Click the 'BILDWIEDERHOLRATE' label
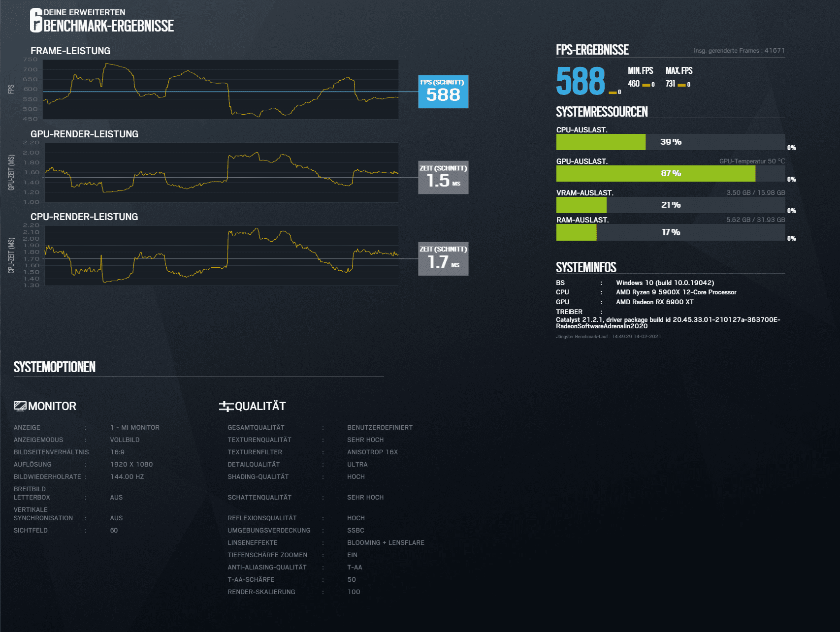Screen dimensions: 840x632 [47, 476]
